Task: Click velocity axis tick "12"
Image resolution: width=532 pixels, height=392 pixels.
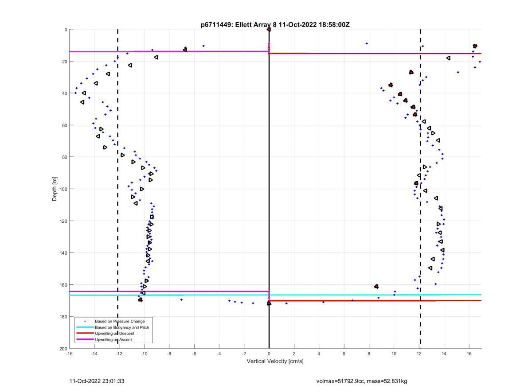Action: pos(419,353)
